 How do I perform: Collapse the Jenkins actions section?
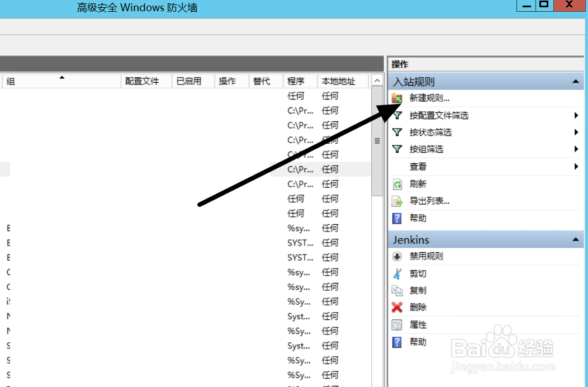576,239
